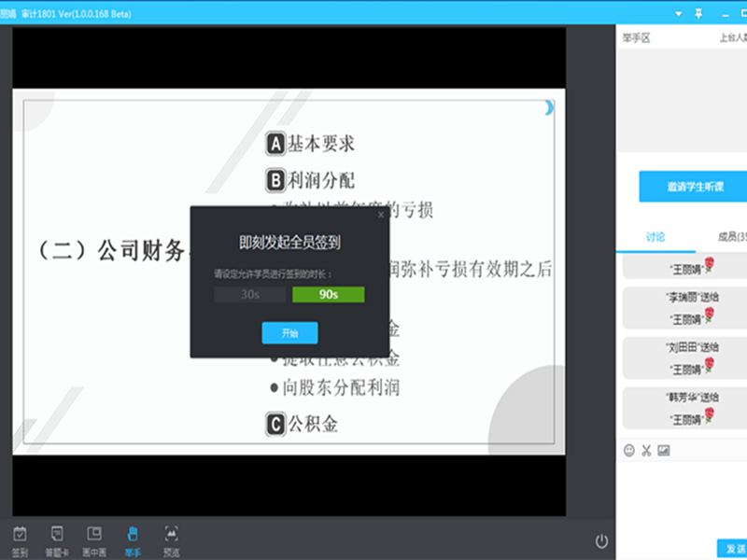Click the 签到 sign-in icon in bottom toolbar
The height and width of the screenshot is (560, 747).
point(20,539)
